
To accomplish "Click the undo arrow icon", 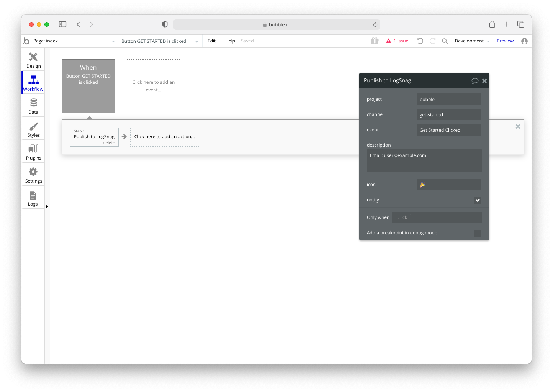I will [x=420, y=41].
